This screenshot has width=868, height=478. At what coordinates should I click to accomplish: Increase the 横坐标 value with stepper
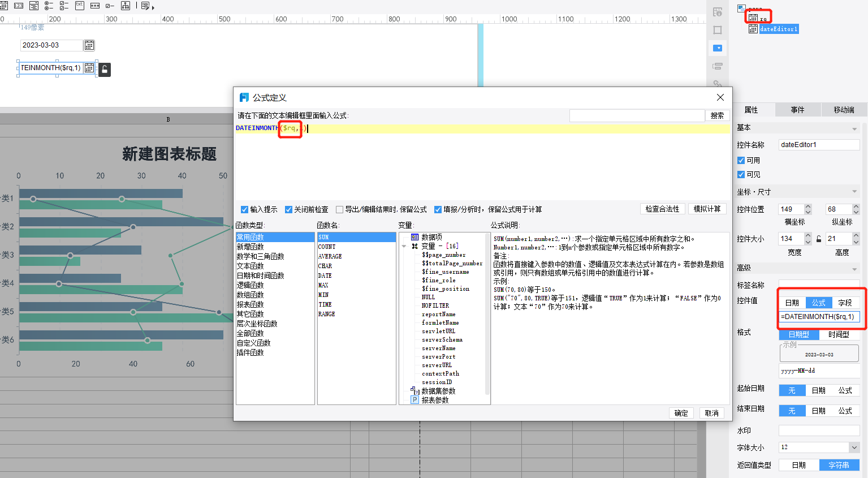click(x=808, y=206)
